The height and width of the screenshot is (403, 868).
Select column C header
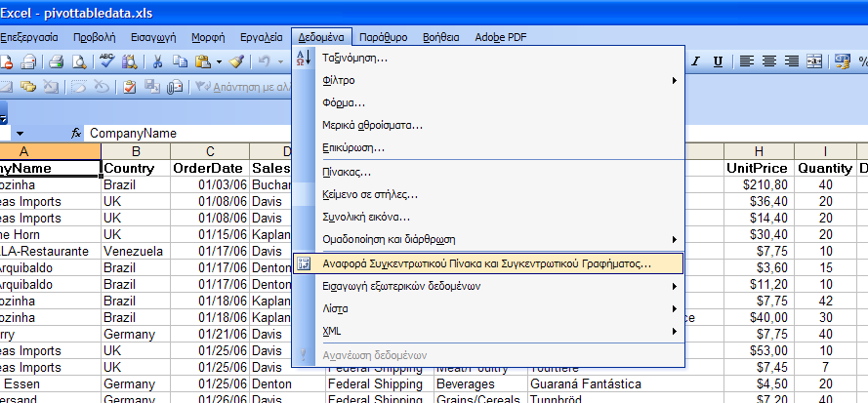coord(210,151)
